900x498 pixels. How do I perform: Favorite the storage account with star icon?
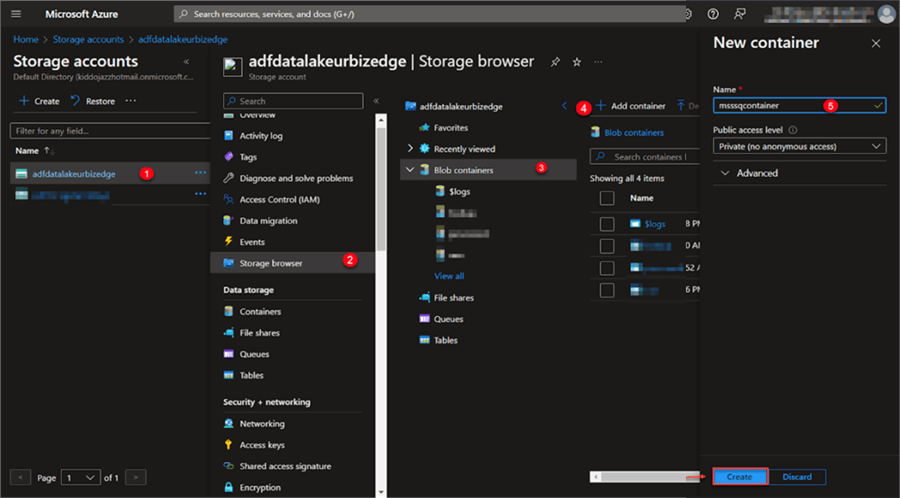[577, 62]
